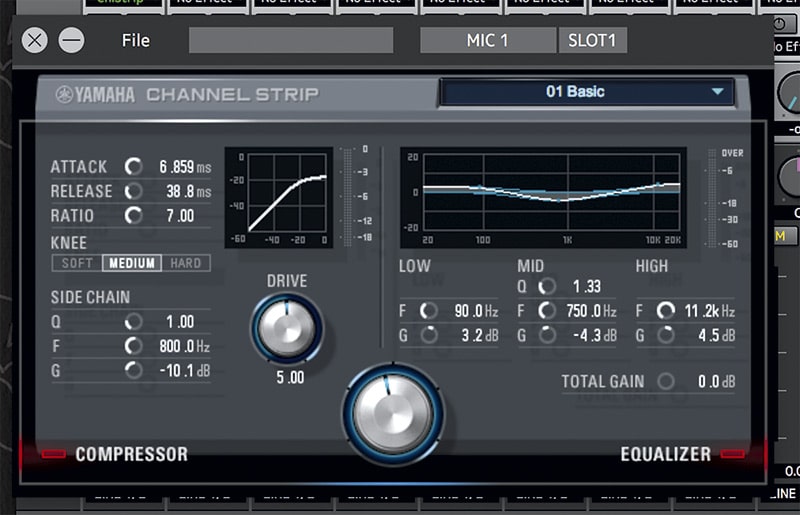Click the low gain value 3.2 dB

click(480, 335)
